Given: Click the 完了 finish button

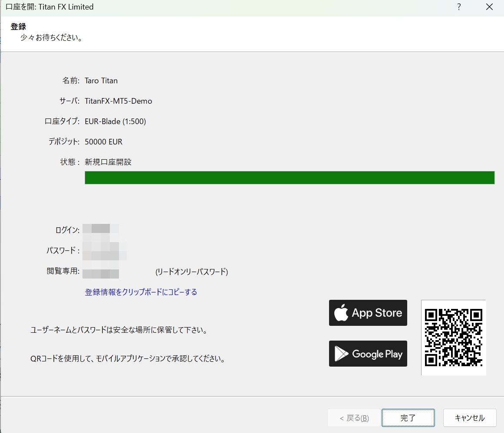Looking at the screenshot, I should coord(408,417).
